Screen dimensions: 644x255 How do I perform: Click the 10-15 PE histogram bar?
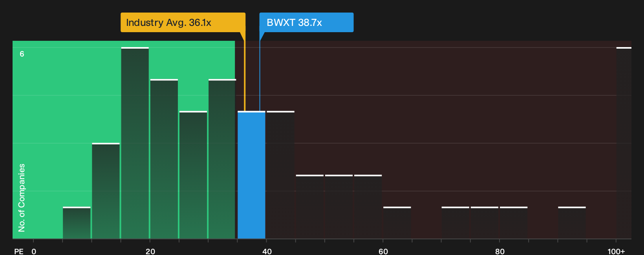pos(106,191)
